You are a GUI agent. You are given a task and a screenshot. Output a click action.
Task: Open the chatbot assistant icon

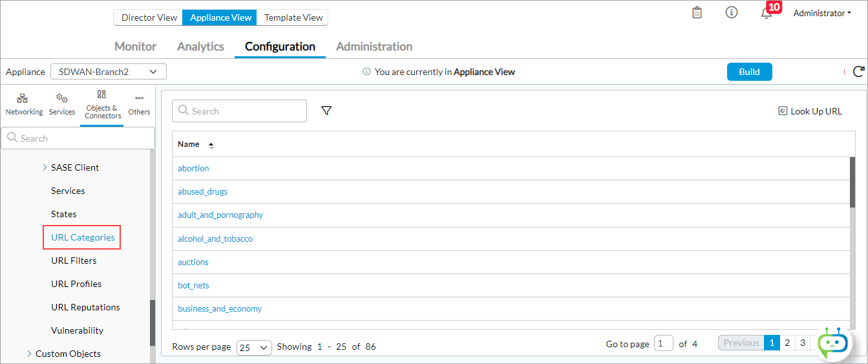[x=832, y=343]
